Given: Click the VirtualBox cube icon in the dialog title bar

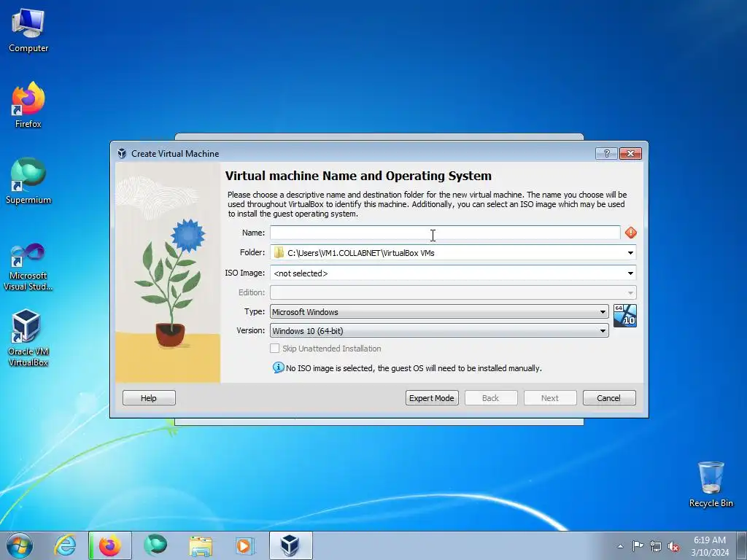Looking at the screenshot, I should [122, 153].
